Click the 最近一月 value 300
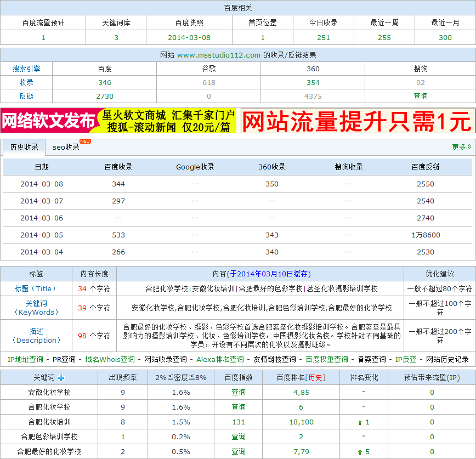The width and height of the screenshot is (476, 459). point(445,38)
